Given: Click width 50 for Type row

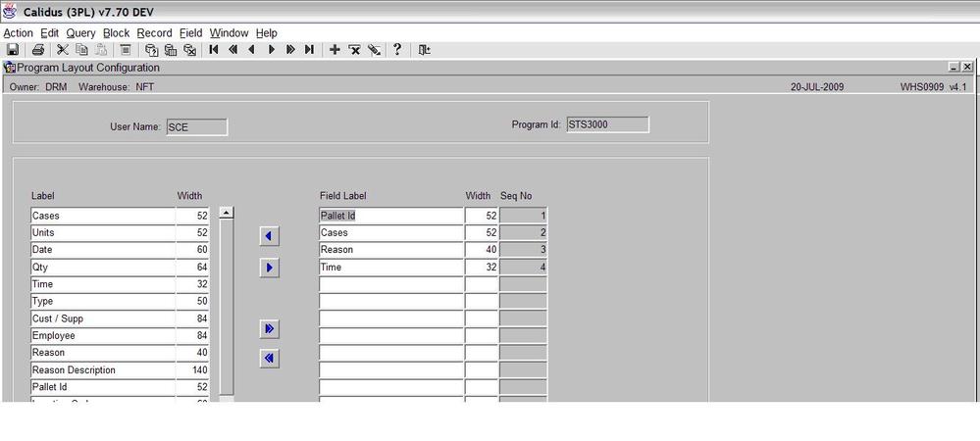Looking at the screenshot, I should [193, 301].
